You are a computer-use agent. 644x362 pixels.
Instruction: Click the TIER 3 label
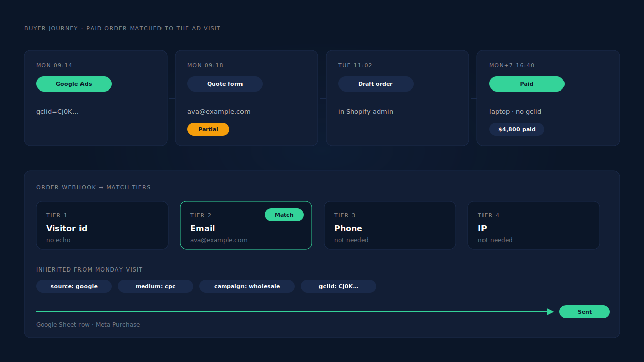coord(345,215)
